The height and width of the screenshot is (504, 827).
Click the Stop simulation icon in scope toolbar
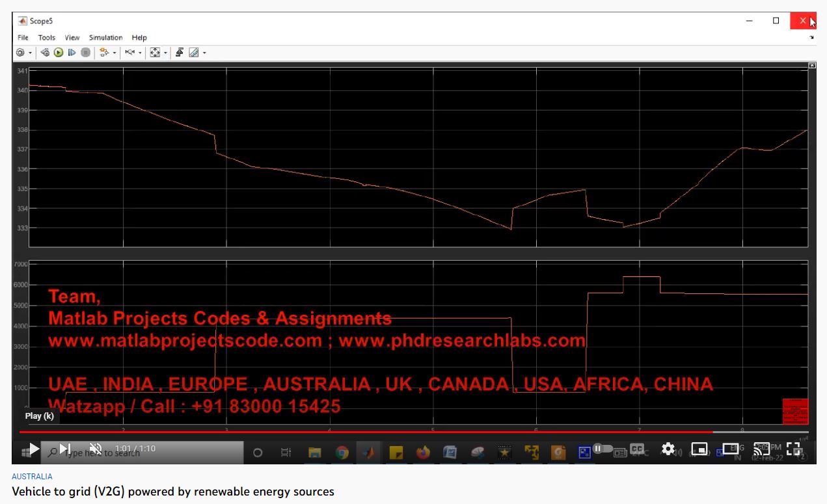click(x=85, y=53)
